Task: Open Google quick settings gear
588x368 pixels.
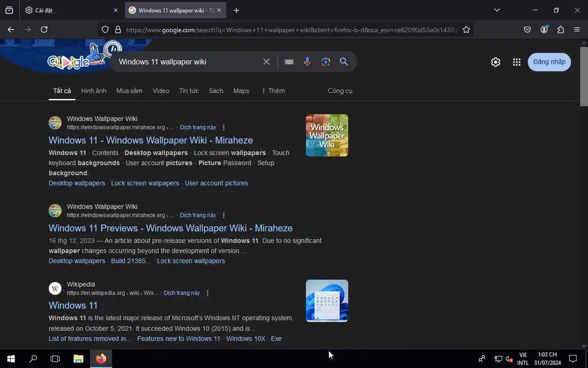Action: 495,62
